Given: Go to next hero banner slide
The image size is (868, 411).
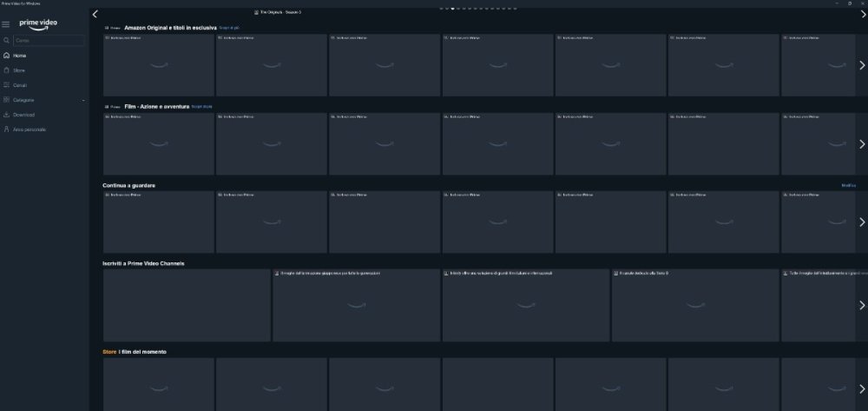Looking at the screenshot, I should [x=863, y=14].
